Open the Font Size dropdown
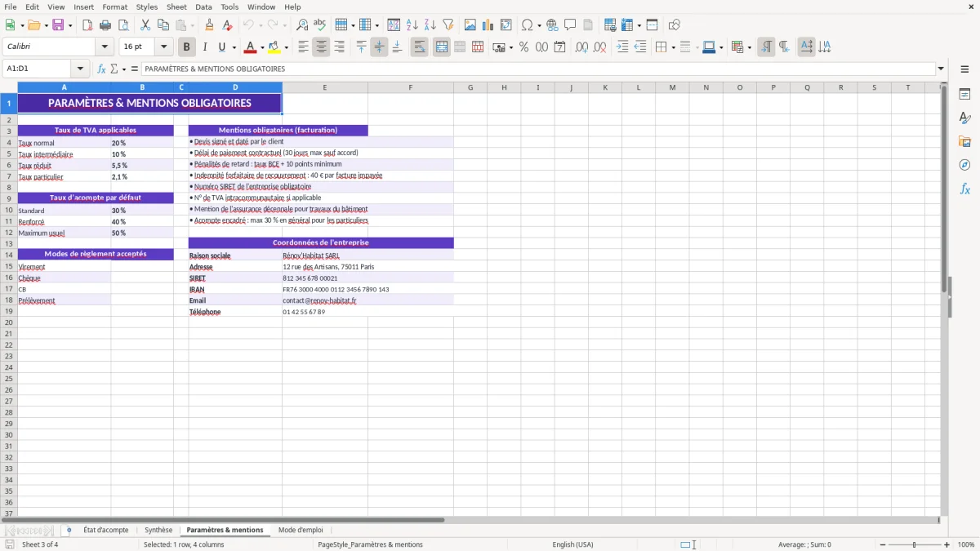Viewport: 980px width, 551px height. tap(163, 47)
